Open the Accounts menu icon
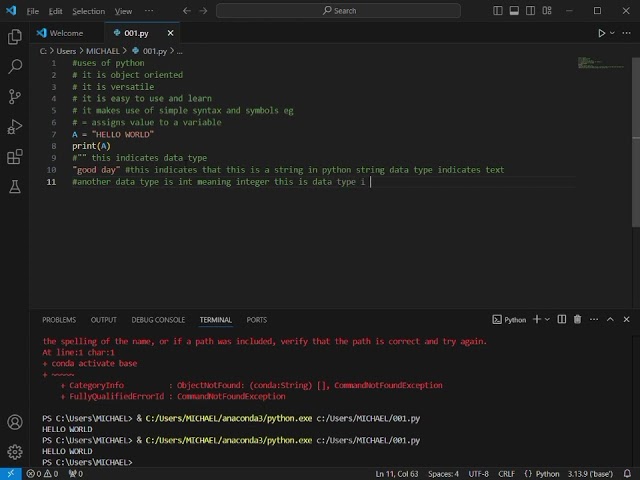 click(x=15, y=422)
